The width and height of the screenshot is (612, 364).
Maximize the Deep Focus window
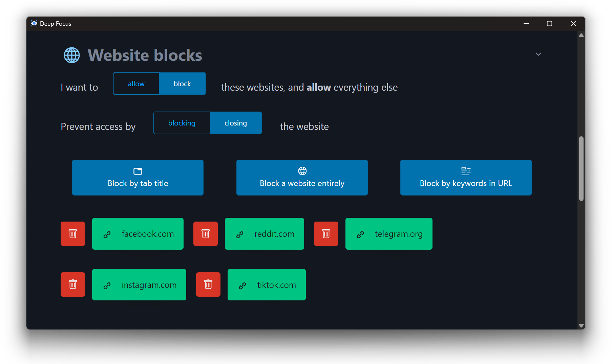tap(549, 23)
